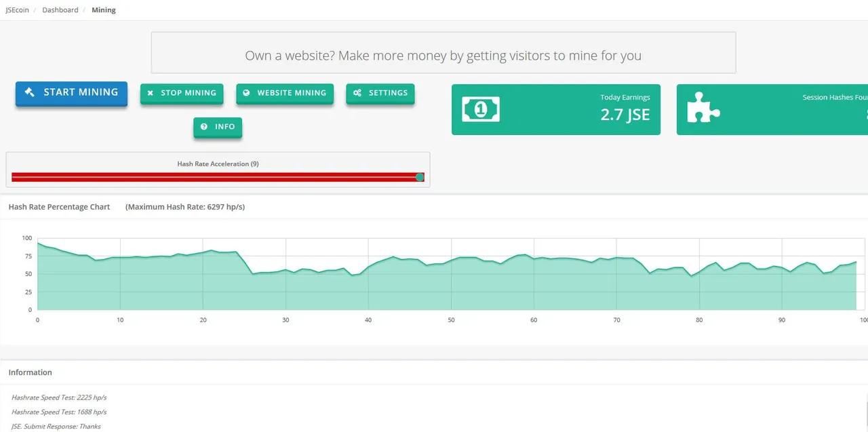Click the INFO button
Image resolution: width=868 pixels, height=432 pixels.
(x=218, y=127)
